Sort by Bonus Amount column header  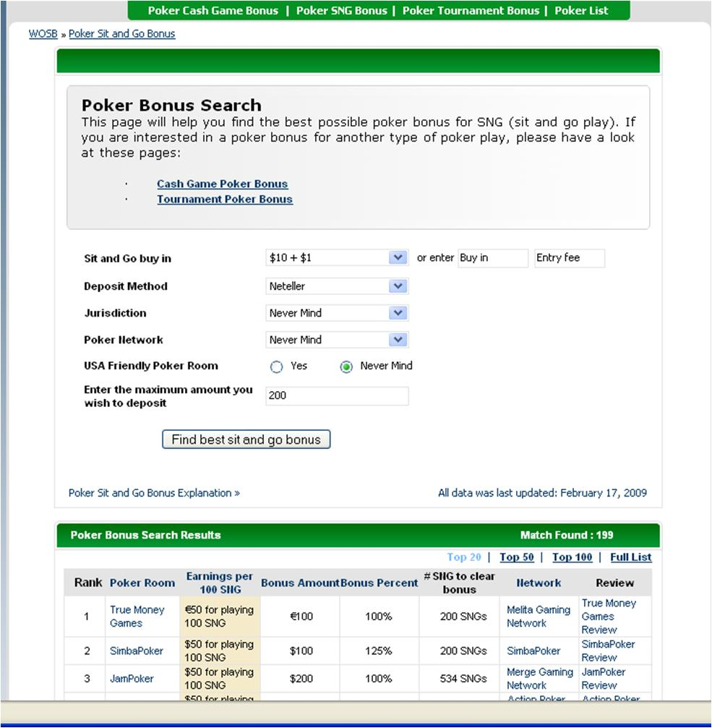click(300, 583)
